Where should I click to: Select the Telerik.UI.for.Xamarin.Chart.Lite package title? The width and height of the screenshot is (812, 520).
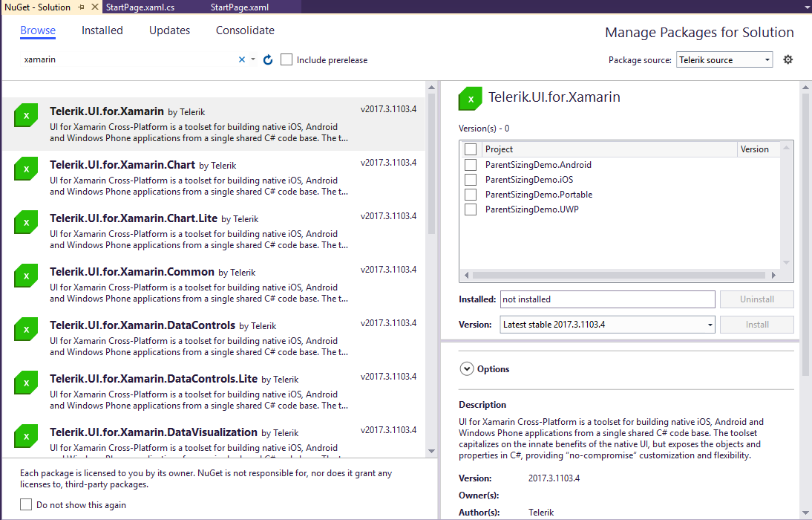click(134, 218)
